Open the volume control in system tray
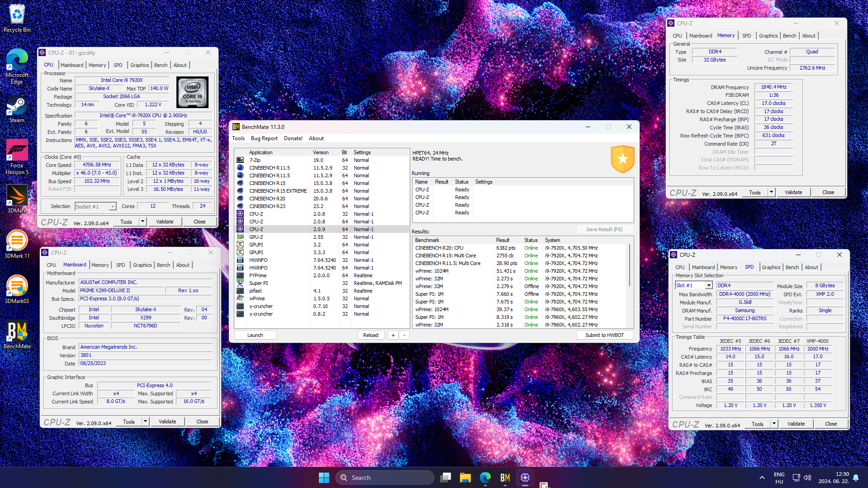This screenshot has height=488, width=868. tap(807, 478)
